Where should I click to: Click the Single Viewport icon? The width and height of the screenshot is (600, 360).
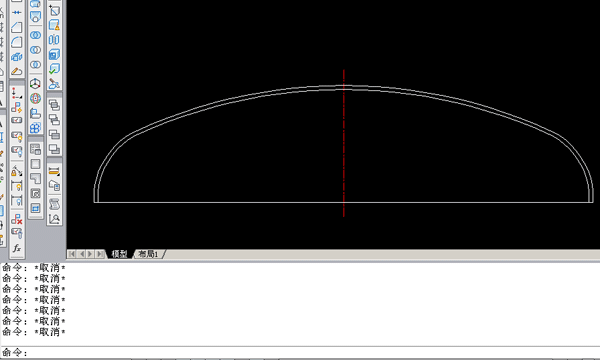coord(35,164)
